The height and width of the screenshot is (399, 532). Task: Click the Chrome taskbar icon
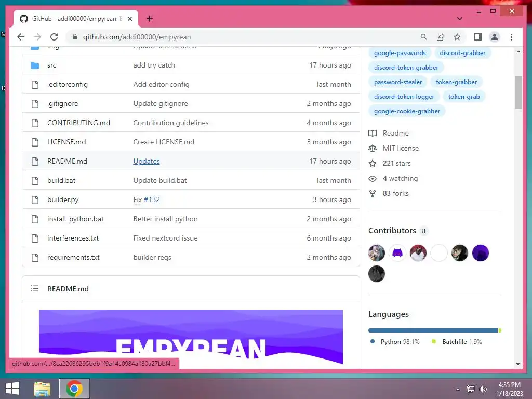[74, 389]
